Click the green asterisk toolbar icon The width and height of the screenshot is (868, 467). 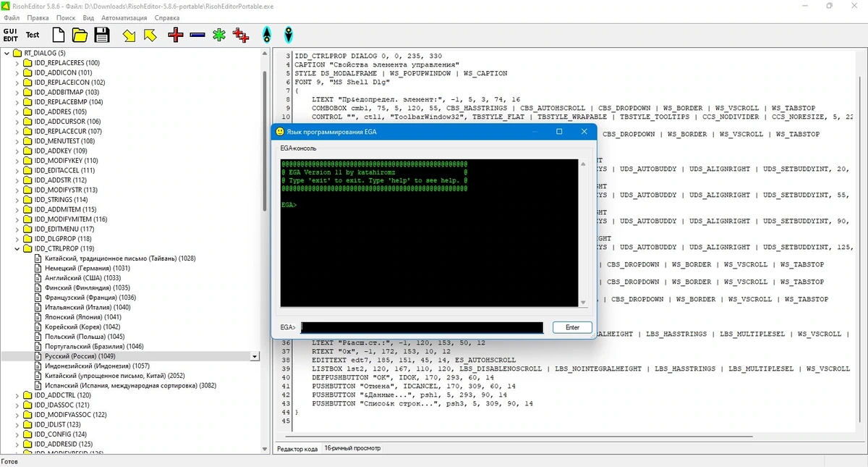(219, 35)
